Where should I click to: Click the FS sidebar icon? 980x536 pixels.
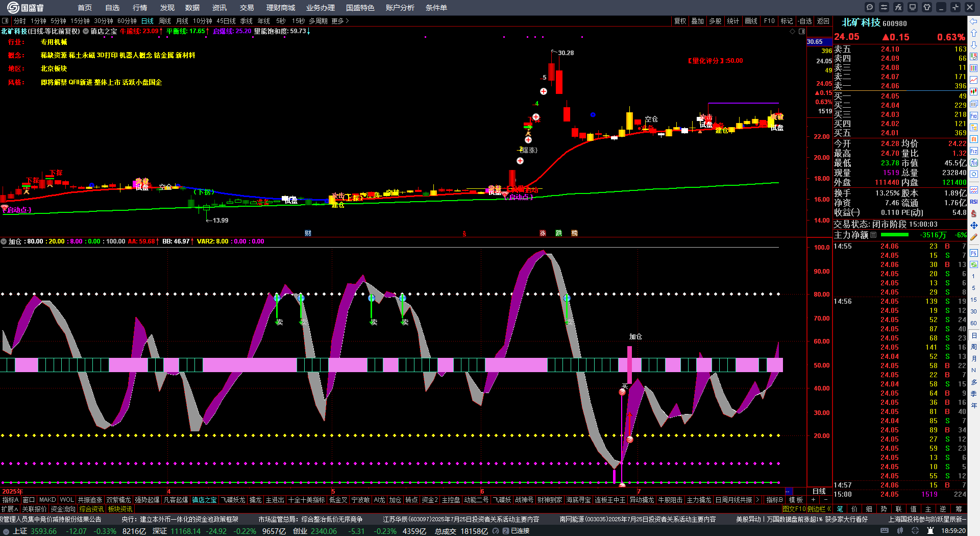[974, 253]
